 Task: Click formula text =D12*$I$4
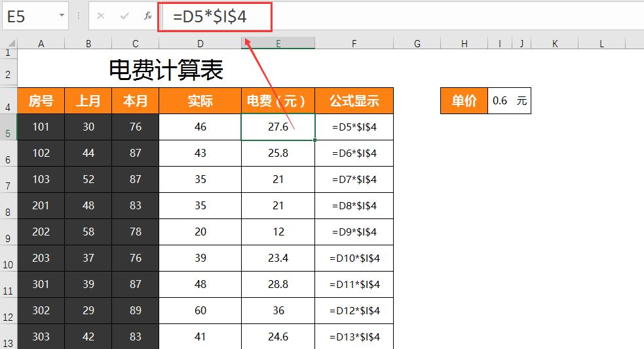(354, 311)
